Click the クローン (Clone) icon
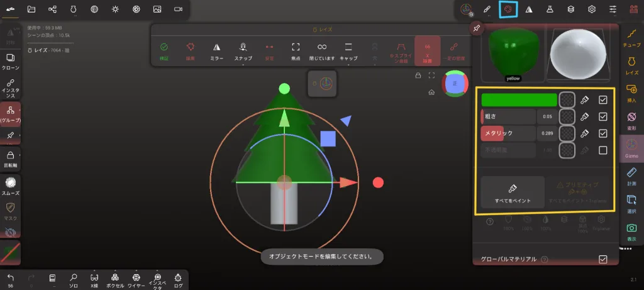The height and width of the screenshot is (290, 644). click(11, 62)
